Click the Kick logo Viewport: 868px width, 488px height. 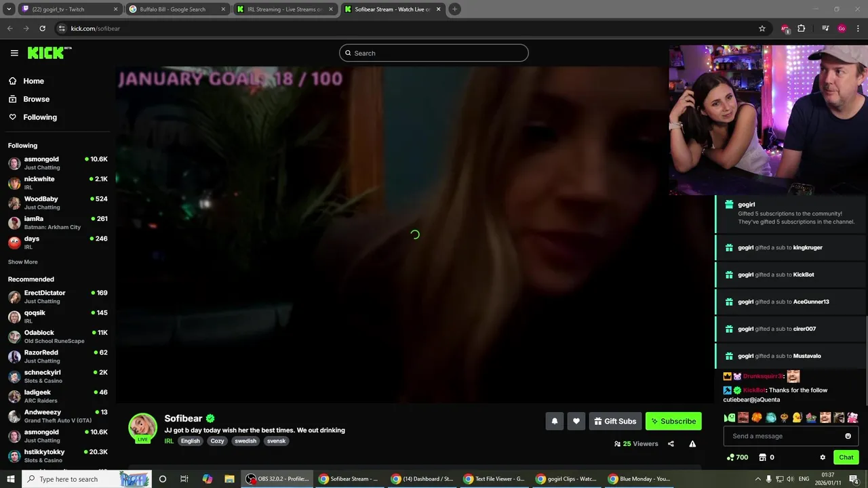[x=49, y=53]
